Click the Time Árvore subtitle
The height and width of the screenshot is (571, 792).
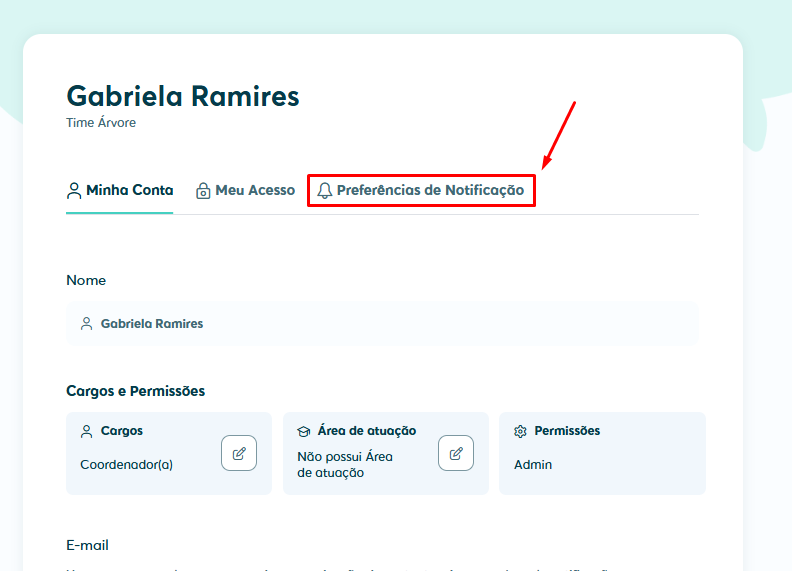click(x=101, y=123)
